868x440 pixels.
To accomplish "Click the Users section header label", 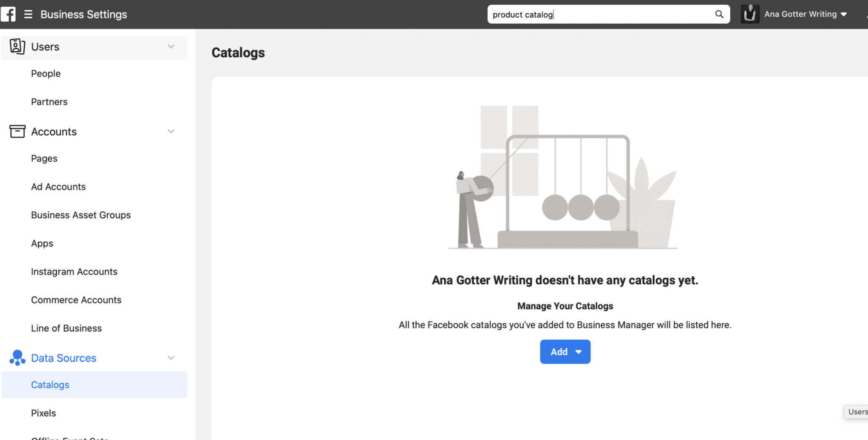I will pos(45,47).
